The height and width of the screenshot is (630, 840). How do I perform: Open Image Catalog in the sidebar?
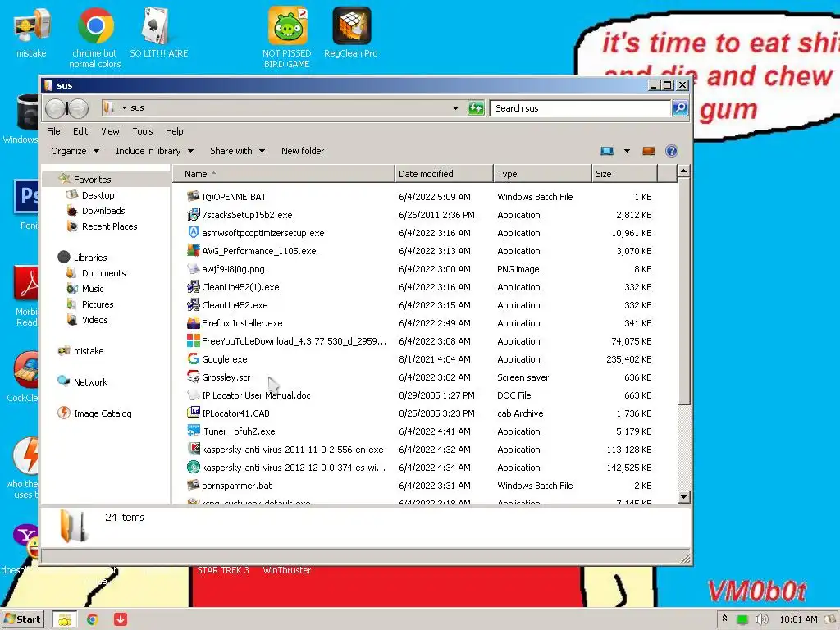(x=103, y=413)
